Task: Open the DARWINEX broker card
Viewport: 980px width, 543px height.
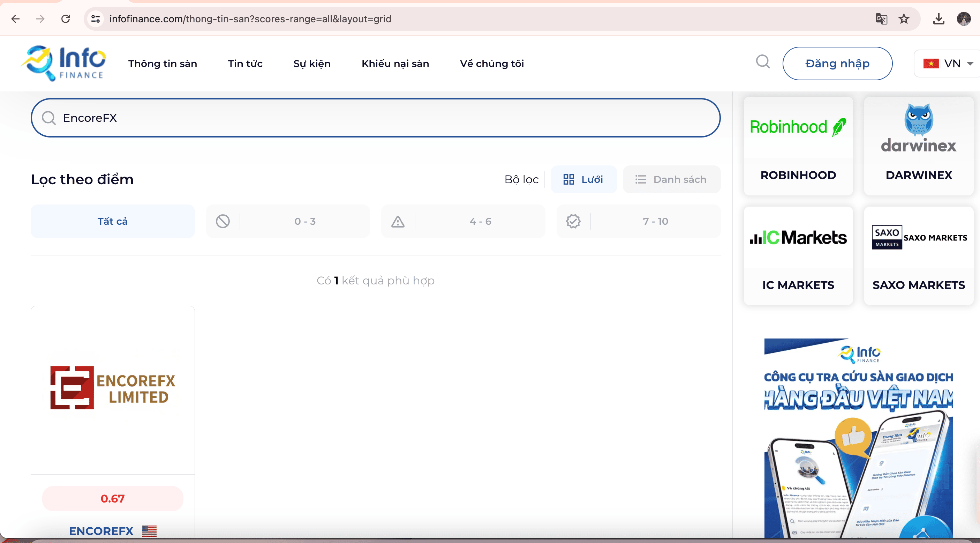Action: tap(919, 146)
